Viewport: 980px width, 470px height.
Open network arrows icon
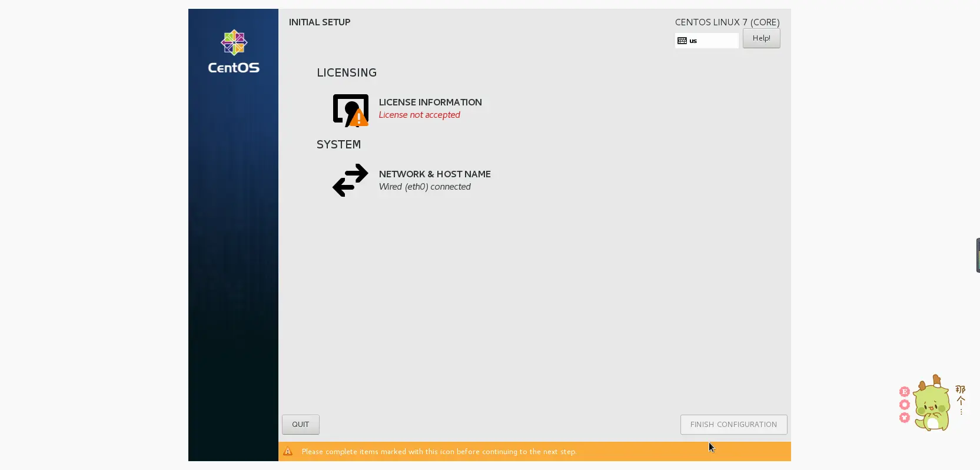350,180
